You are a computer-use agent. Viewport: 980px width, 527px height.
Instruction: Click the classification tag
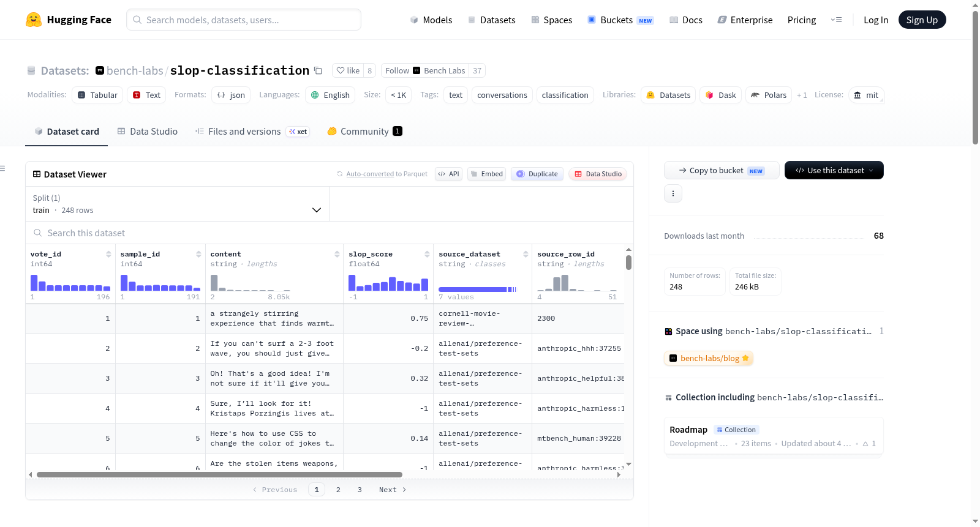pyautogui.click(x=565, y=95)
